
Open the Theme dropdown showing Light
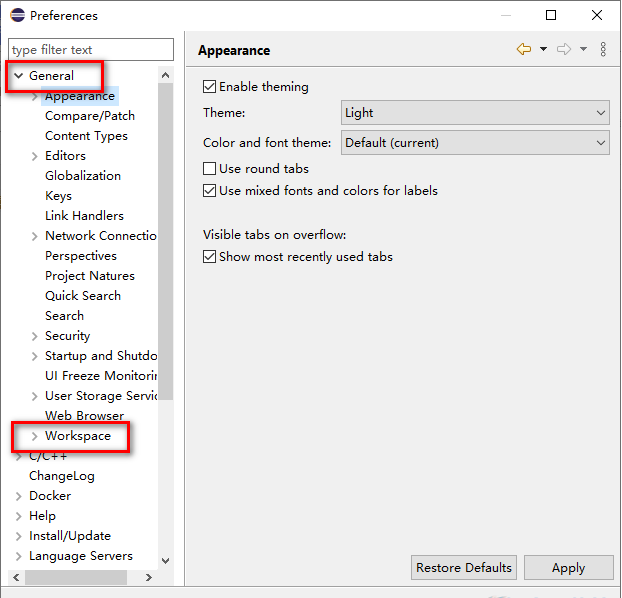coord(475,113)
